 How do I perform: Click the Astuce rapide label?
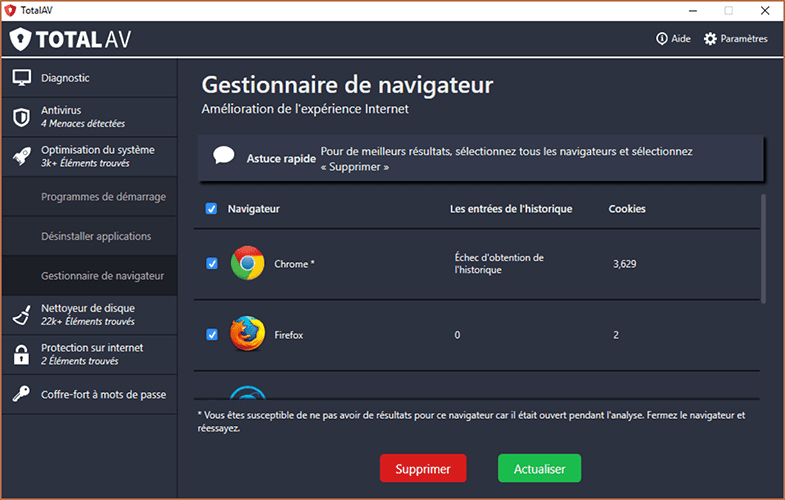pos(281,159)
